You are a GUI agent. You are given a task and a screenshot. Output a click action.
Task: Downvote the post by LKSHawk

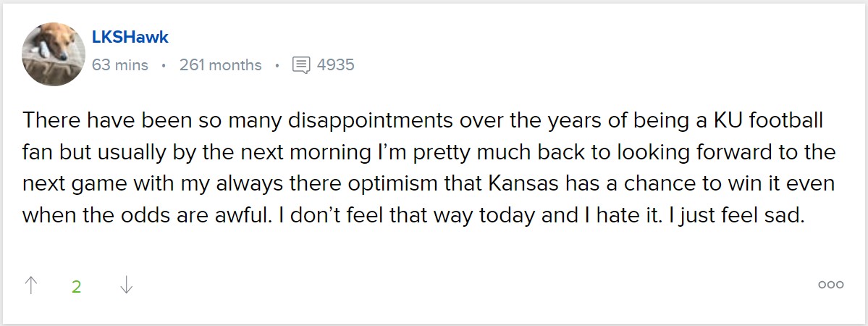[x=126, y=285]
